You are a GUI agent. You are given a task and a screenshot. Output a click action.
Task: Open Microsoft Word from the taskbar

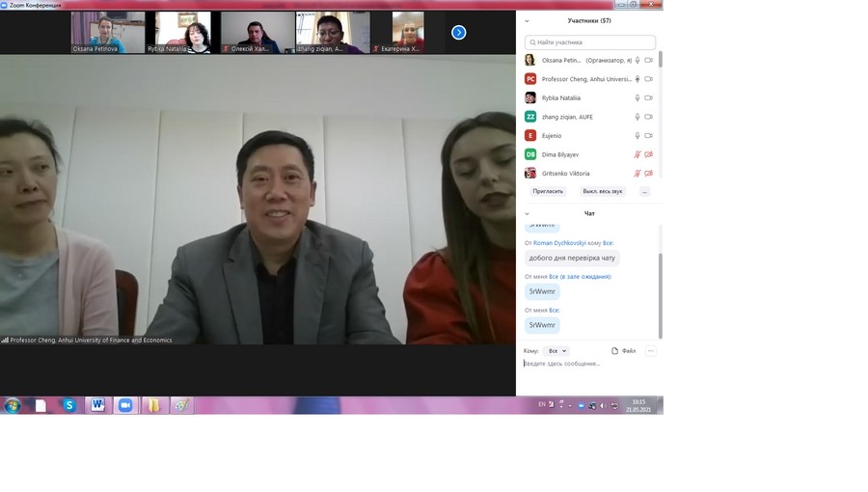pyautogui.click(x=98, y=406)
